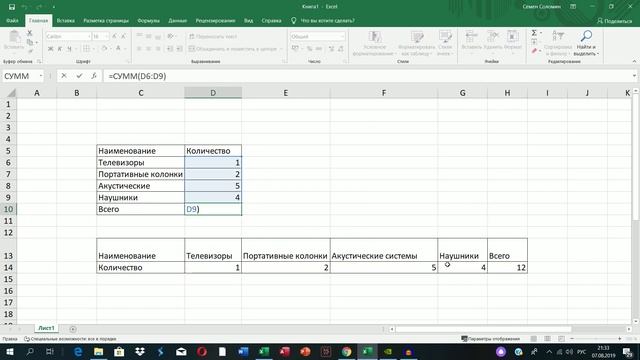Toggle Wrap Text (Переносить текст)
This screenshot has width=640, height=360.
(213, 36)
